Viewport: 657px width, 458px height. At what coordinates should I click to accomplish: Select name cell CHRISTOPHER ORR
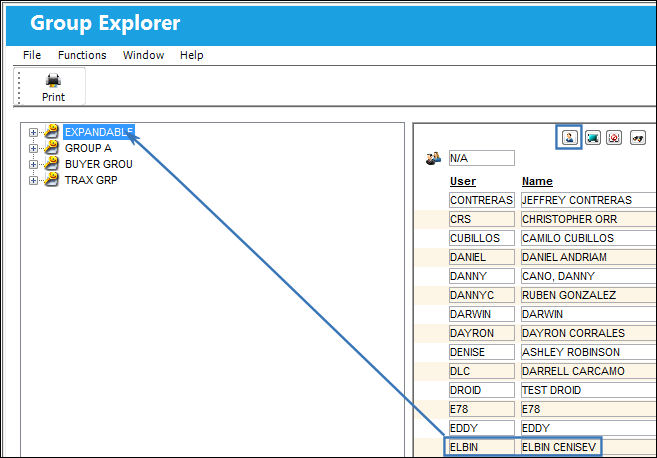pyautogui.click(x=589, y=219)
